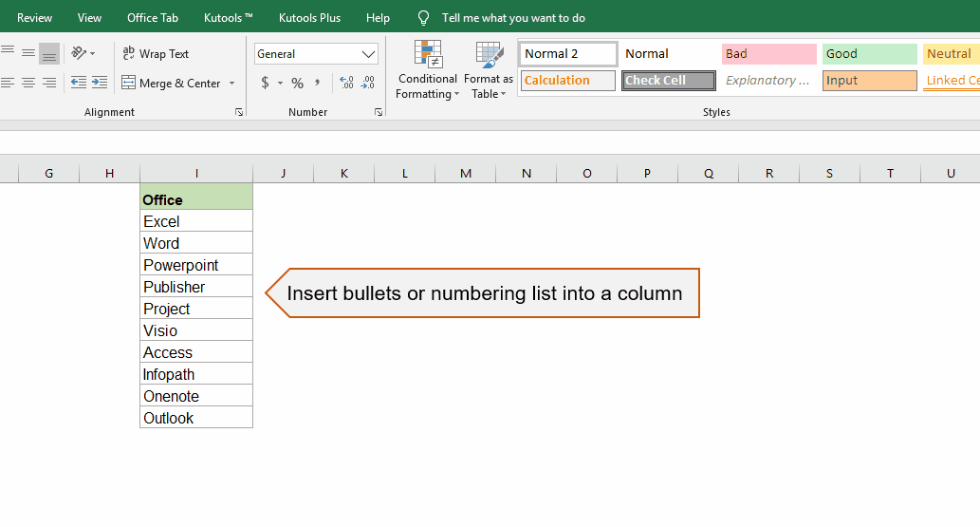The width and height of the screenshot is (980, 527).
Task: Toggle Bottom Align vertical alignment
Action: (x=49, y=54)
